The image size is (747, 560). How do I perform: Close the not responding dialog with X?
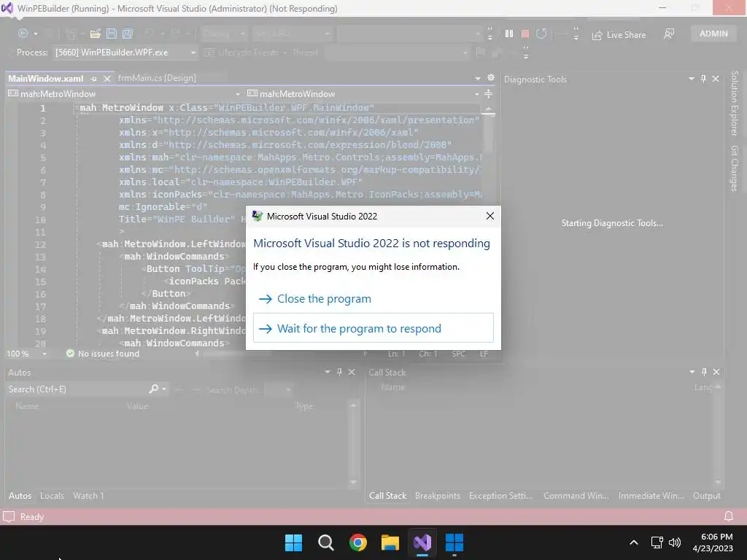point(489,216)
